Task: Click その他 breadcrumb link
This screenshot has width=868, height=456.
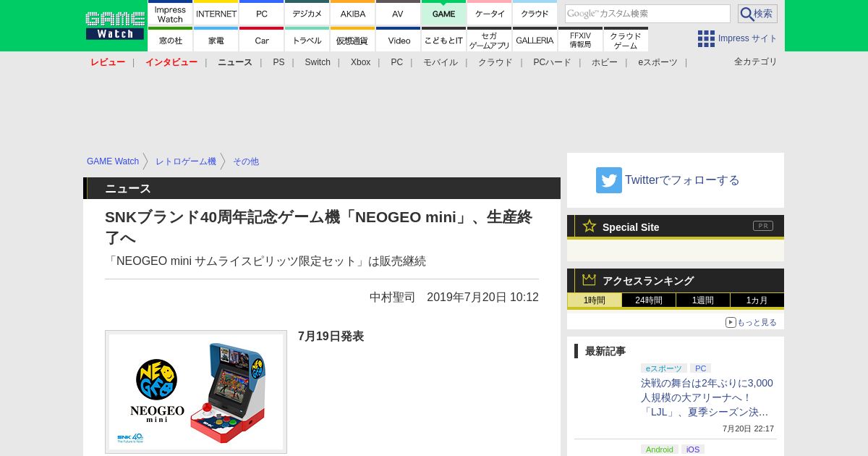Action: point(246,161)
